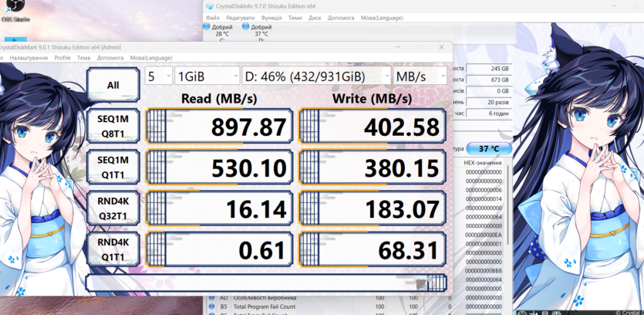Minimize the CrystalDiskInfo window
The height and width of the screenshot is (315, 644).
[615, 6]
